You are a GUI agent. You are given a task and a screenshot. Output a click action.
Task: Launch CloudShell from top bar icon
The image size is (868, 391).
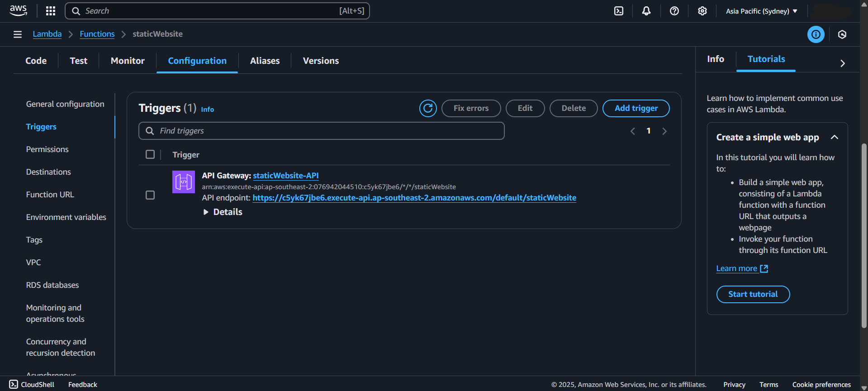click(x=619, y=11)
